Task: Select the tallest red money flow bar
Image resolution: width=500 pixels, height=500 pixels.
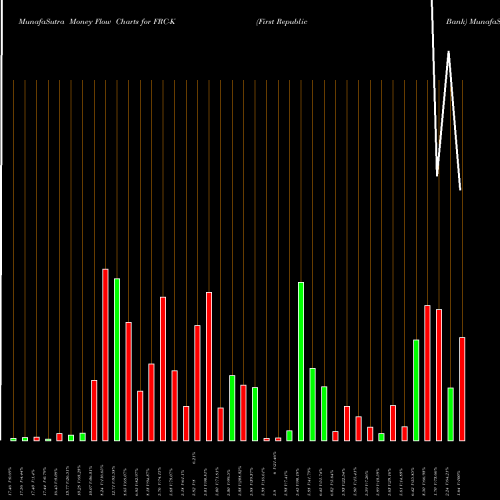Action: [x=105, y=355]
